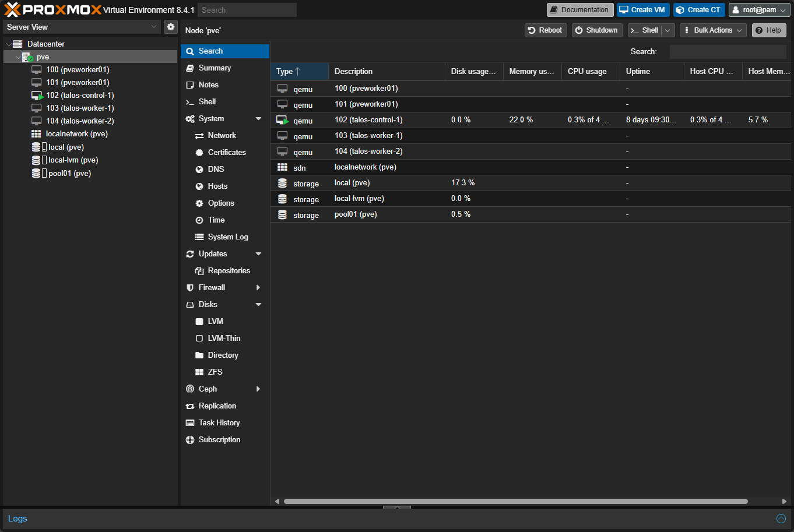Collapse the pve node in tree
The image size is (794, 532).
point(18,57)
